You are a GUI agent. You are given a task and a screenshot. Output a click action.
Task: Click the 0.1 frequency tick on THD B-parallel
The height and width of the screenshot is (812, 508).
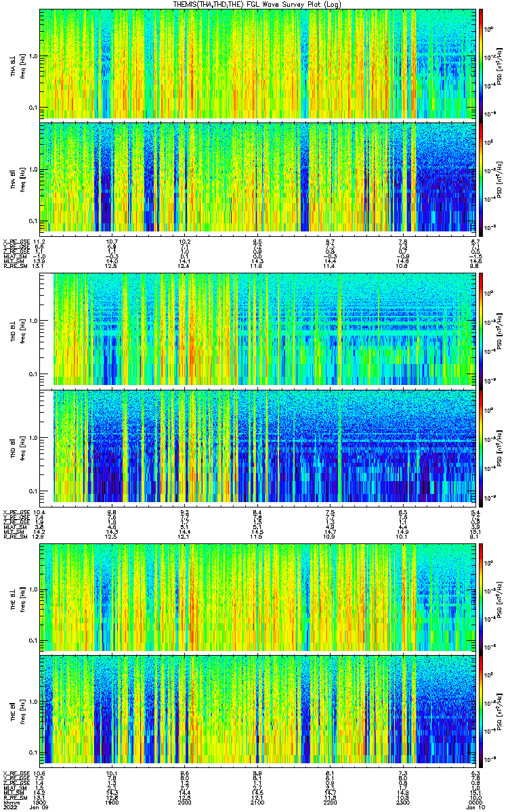33,490
